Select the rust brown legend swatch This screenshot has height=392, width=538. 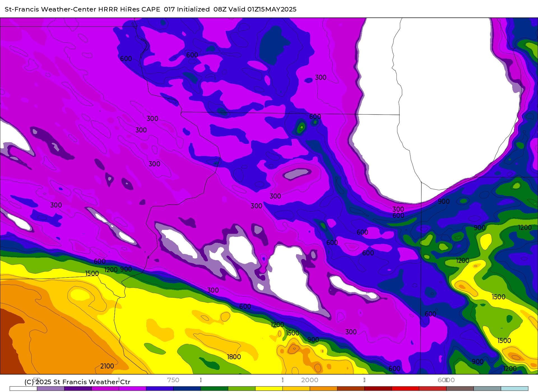pos(351,389)
